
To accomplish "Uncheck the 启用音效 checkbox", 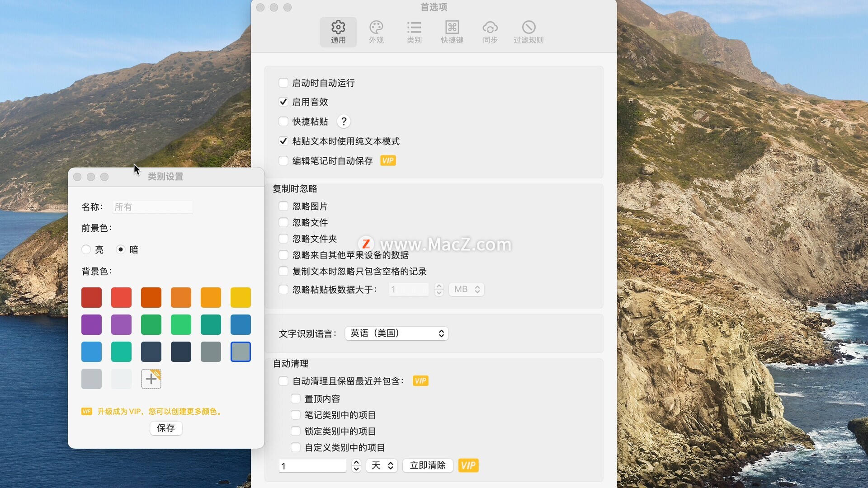I will pos(283,102).
